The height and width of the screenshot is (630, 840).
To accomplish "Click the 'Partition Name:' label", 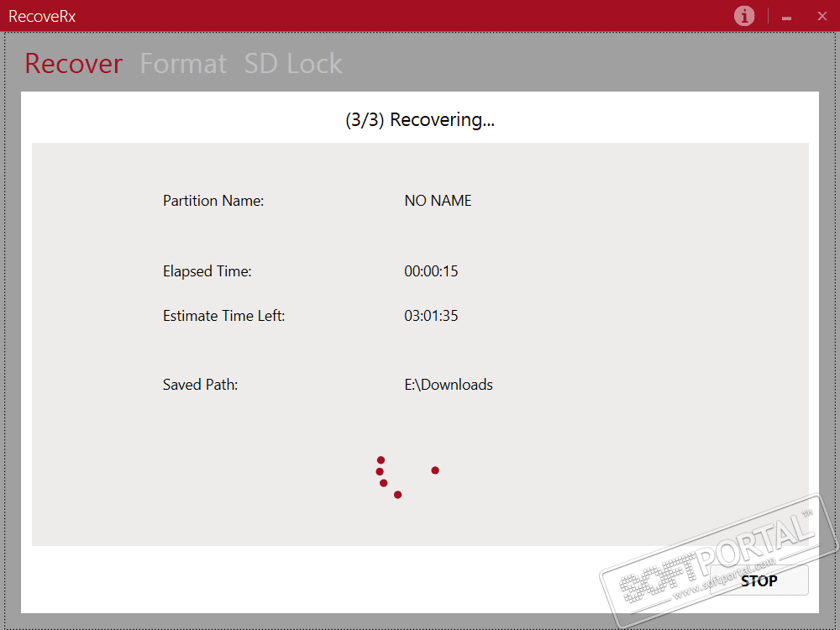I will click(x=213, y=201).
